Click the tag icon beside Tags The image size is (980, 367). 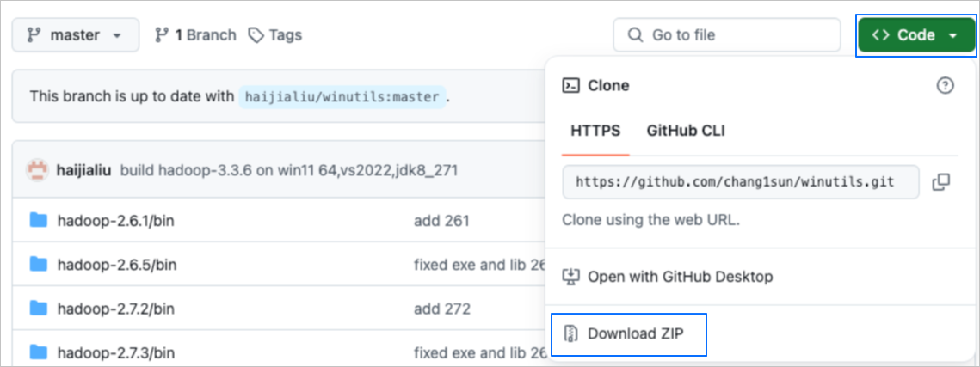tap(256, 35)
